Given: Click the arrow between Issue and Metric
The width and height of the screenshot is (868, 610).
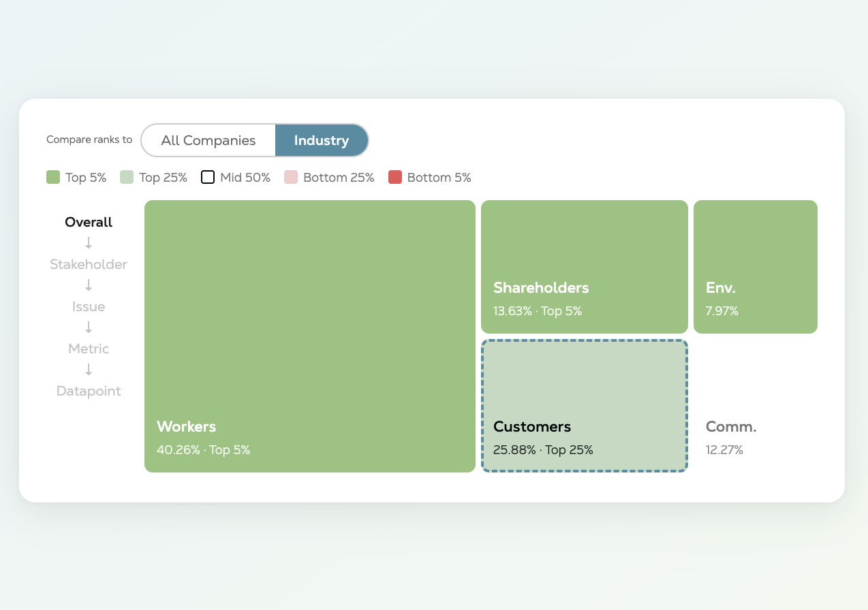Looking at the screenshot, I should pos(89,327).
